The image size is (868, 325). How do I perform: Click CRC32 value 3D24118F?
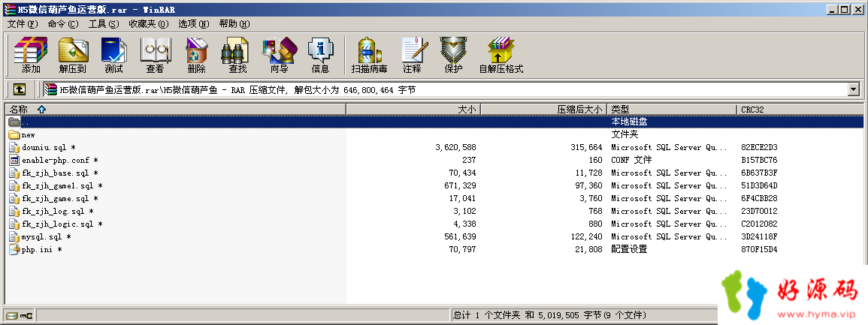(x=760, y=236)
